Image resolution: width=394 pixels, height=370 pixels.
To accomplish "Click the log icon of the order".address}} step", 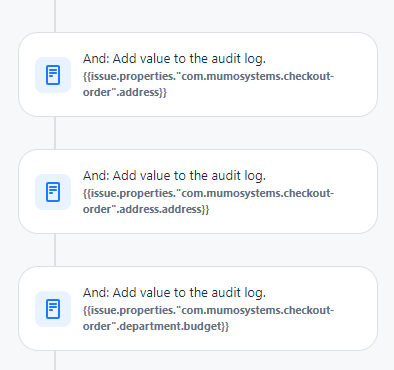I will pos(53,75).
